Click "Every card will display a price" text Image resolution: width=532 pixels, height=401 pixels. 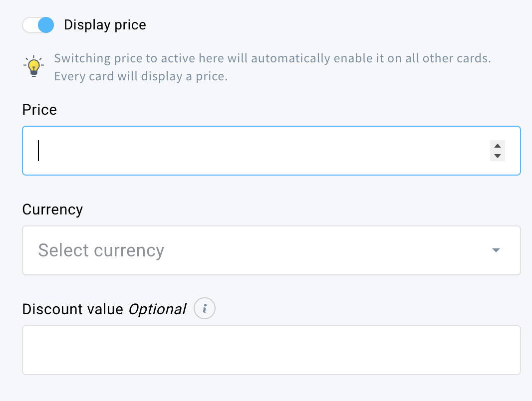[x=141, y=77]
